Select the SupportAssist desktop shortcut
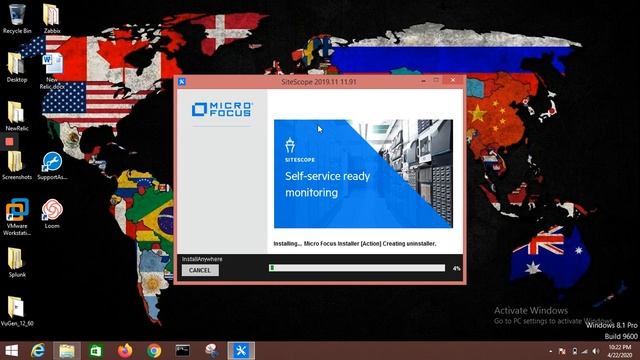 tap(52, 165)
